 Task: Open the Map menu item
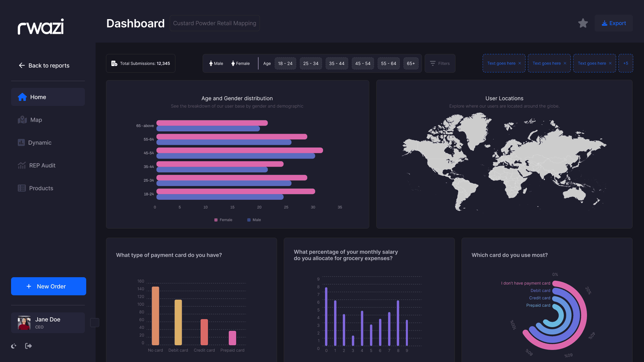(x=48, y=120)
